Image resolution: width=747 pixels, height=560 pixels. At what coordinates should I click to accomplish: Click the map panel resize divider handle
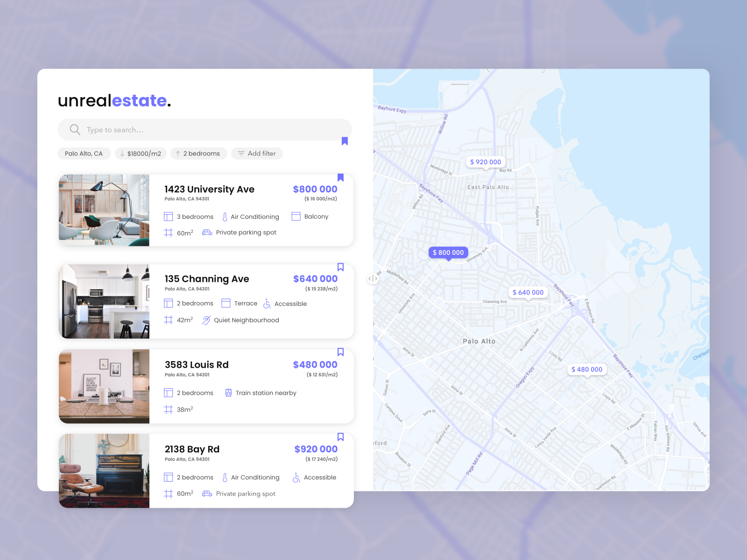tap(373, 279)
